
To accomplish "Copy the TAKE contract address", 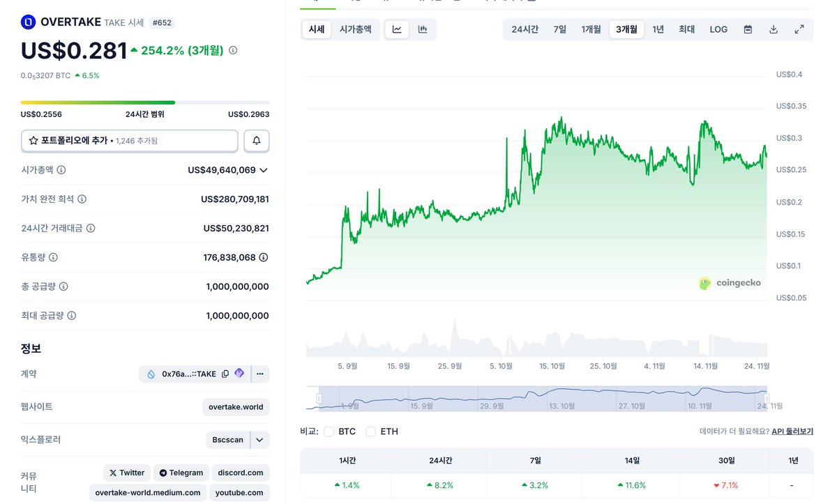I will [x=225, y=374].
